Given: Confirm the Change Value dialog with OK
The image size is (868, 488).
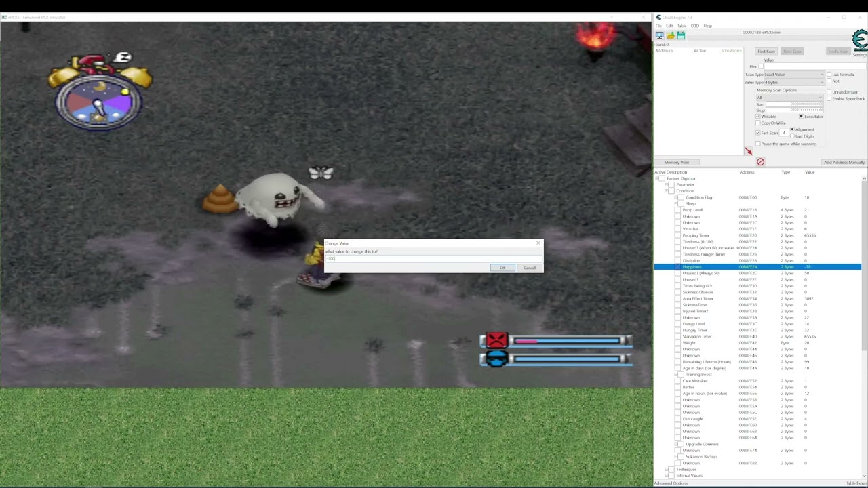Looking at the screenshot, I should coord(502,268).
